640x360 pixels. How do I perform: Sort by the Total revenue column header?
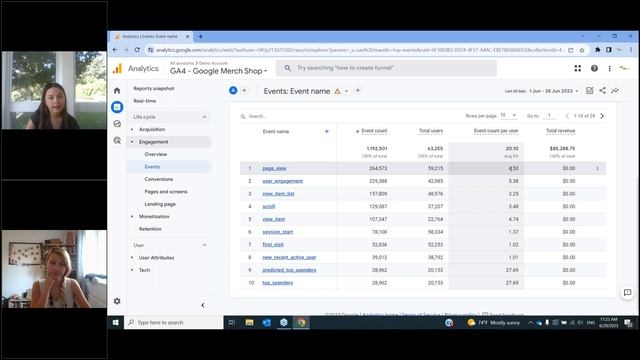click(560, 131)
